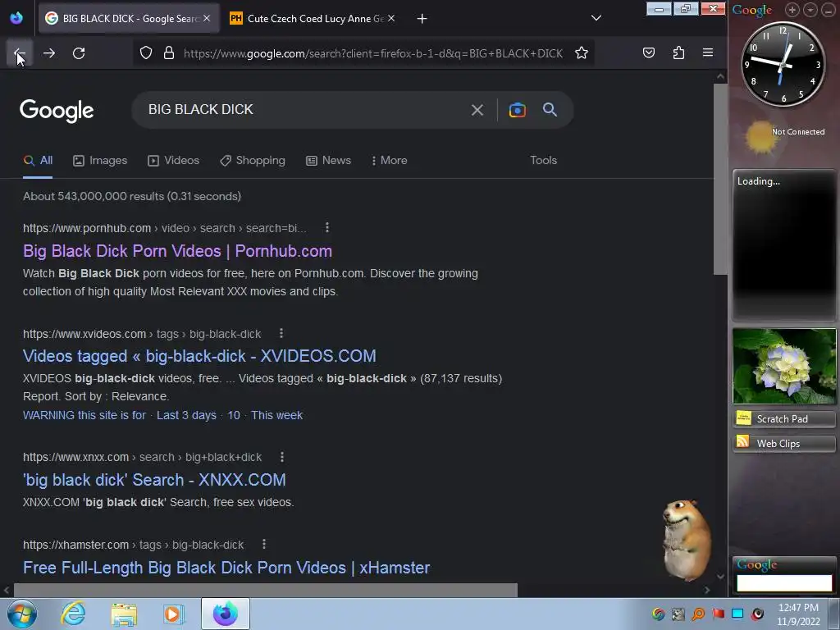Screen dimensions: 840x630
Task: Switch to the Videos results tab
Action: click(174, 160)
